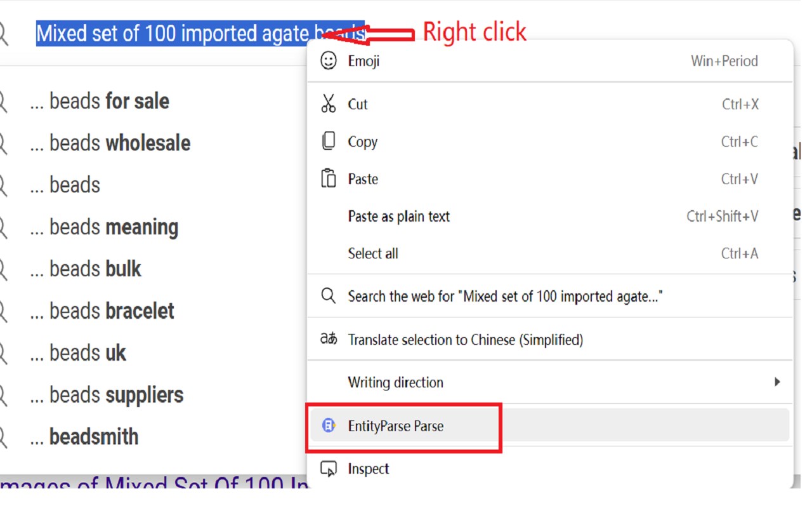Click the Copy pages icon
The height and width of the screenshot is (508, 812).
329,142
